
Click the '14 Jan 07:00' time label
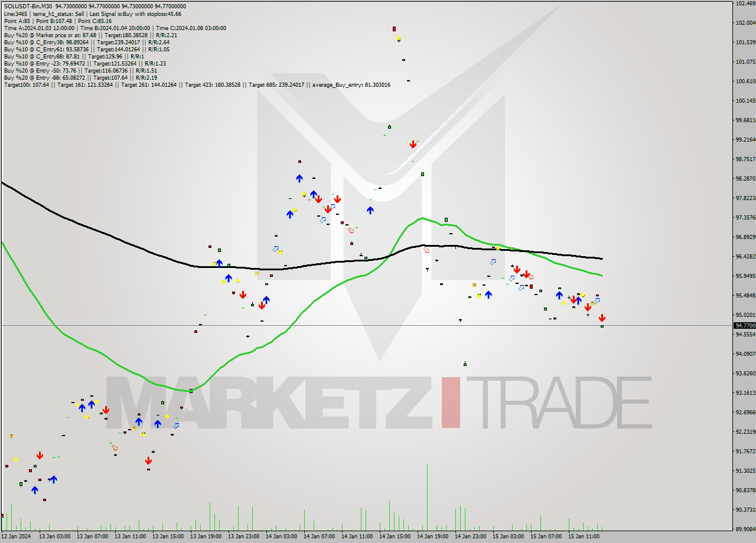click(319, 537)
